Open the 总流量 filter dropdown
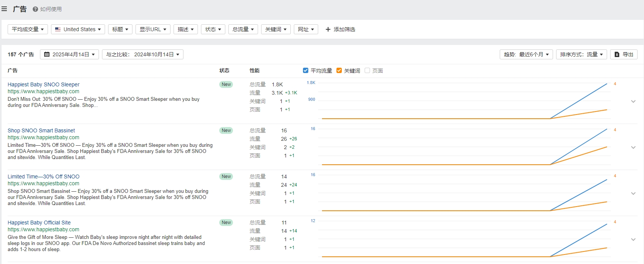Image resolution: width=644 pixels, height=264 pixels. (243, 29)
